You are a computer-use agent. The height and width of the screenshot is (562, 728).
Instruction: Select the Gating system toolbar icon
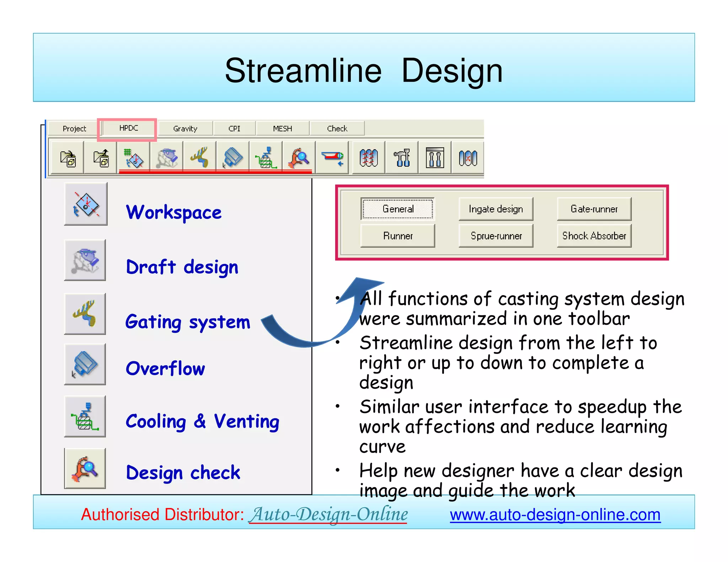tap(199, 158)
